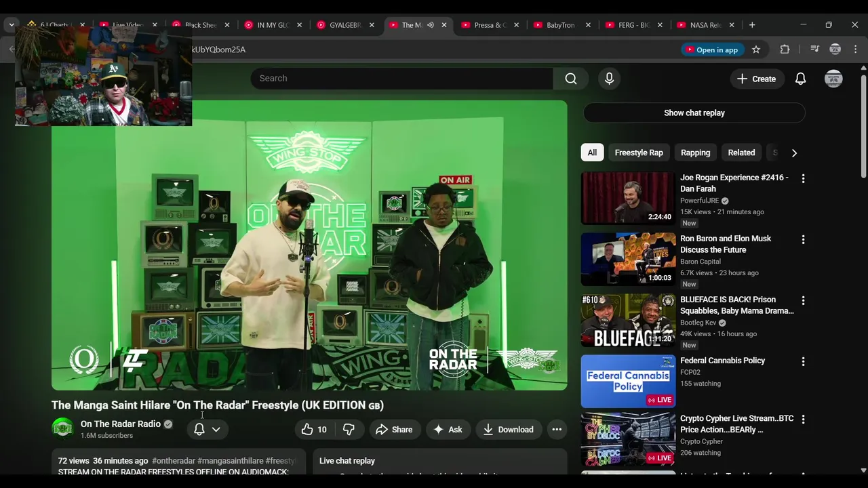Open the account avatar menu
868x488 pixels.
833,79
